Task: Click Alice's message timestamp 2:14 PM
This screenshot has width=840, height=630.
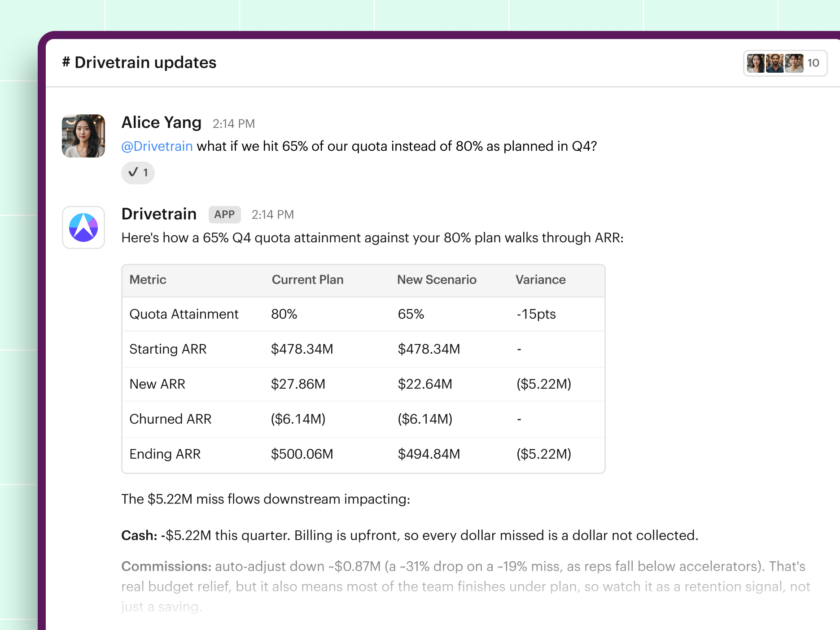Action: pos(234,124)
